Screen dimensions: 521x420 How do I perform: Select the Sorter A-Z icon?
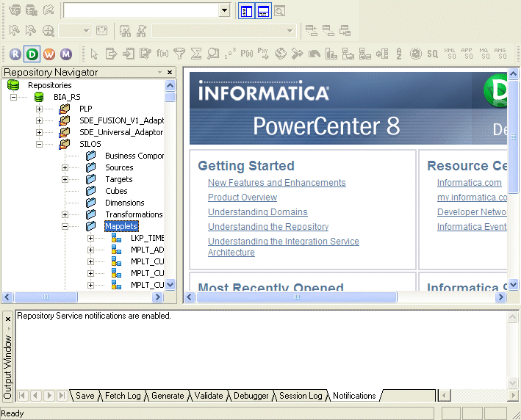pos(399,54)
